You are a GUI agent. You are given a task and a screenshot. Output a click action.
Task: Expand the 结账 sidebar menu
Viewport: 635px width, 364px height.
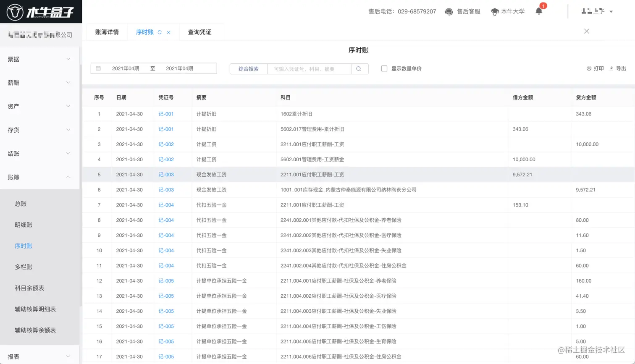39,153
